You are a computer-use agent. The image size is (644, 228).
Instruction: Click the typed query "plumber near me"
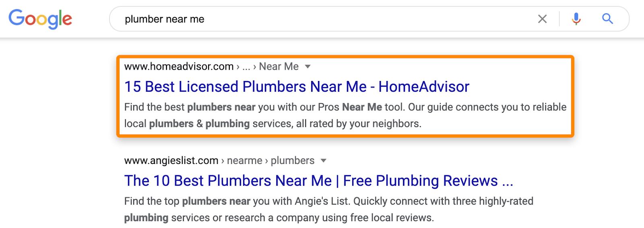click(x=165, y=19)
